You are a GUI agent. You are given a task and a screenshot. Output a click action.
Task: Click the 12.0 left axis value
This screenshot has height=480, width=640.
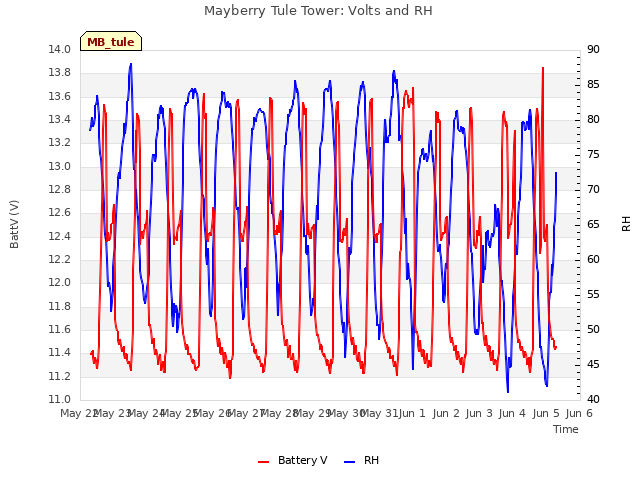(x=60, y=283)
